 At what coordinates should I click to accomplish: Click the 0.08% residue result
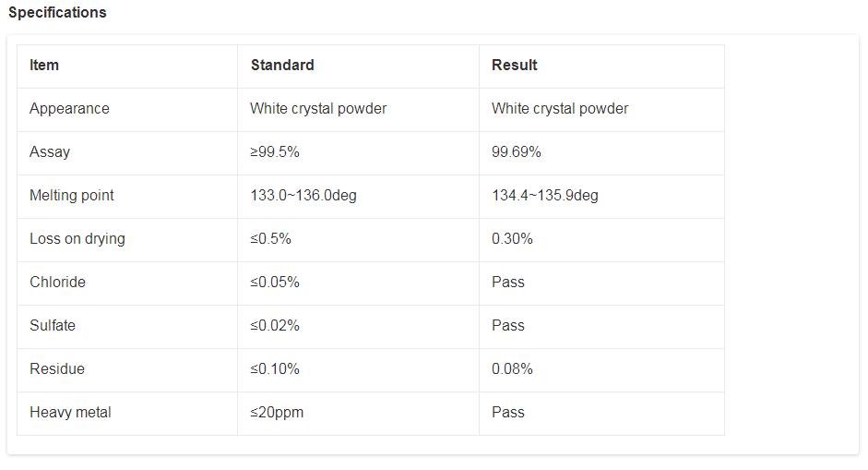coord(512,369)
